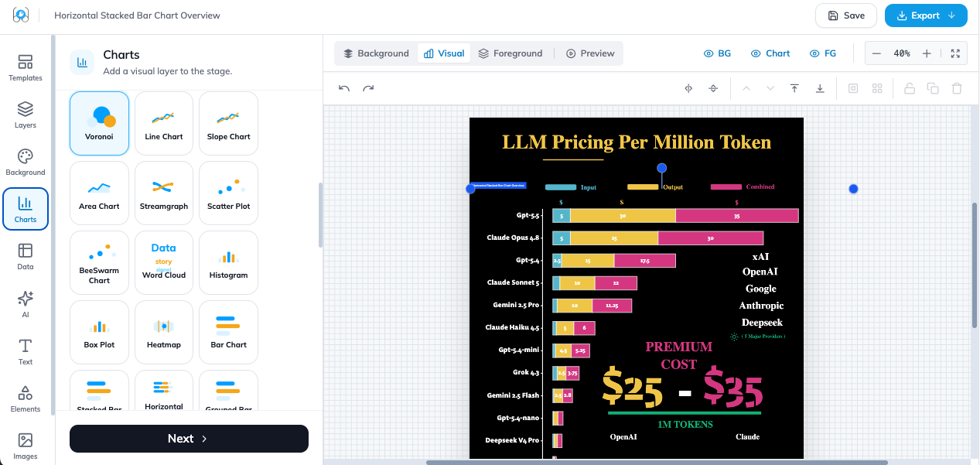This screenshot has width=980, height=465.
Task: Select the Scatter Plot type
Action: (229, 193)
